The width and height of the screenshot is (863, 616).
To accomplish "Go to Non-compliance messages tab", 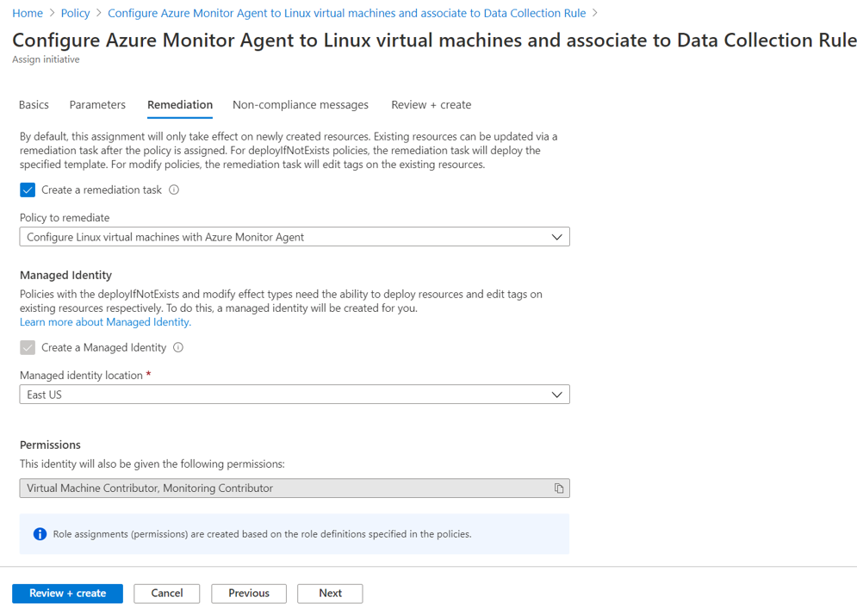I will coord(301,105).
